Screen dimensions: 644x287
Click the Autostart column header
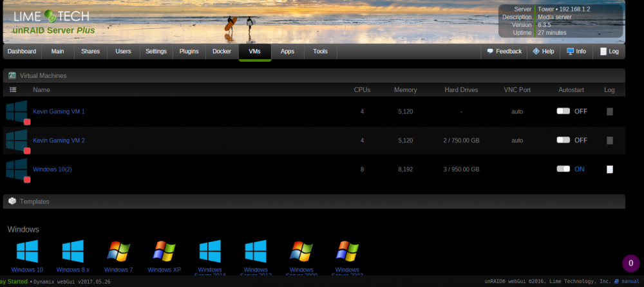tap(571, 89)
